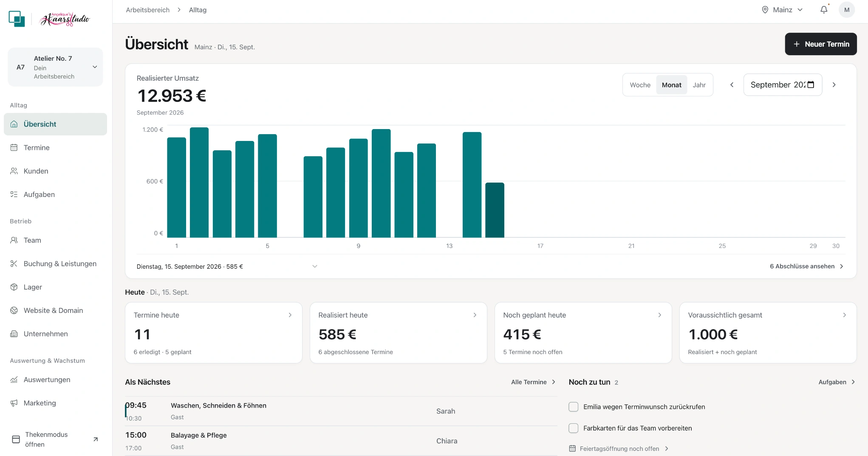The height and width of the screenshot is (456, 868).
Task: Open Feiertagsöffnung noch offen notice
Action: pyautogui.click(x=619, y=448)
